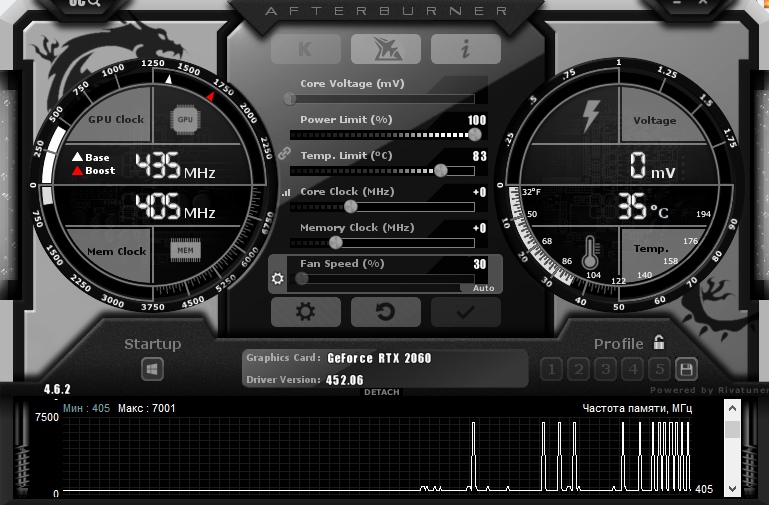Click the 435 MHz GPU clock readout

coord(175,165)
